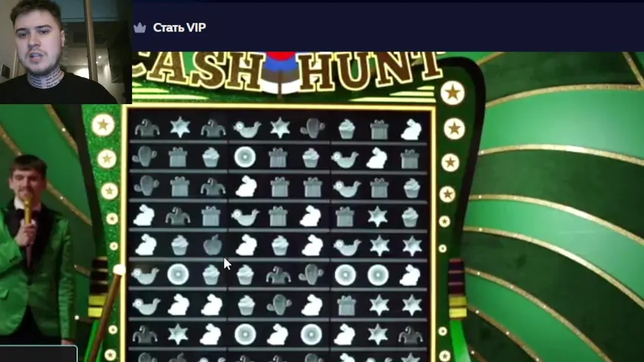The image size is (644, 362).
Task: Choose the jester hat in the board's top-left corner
Action: pos(147,128)
